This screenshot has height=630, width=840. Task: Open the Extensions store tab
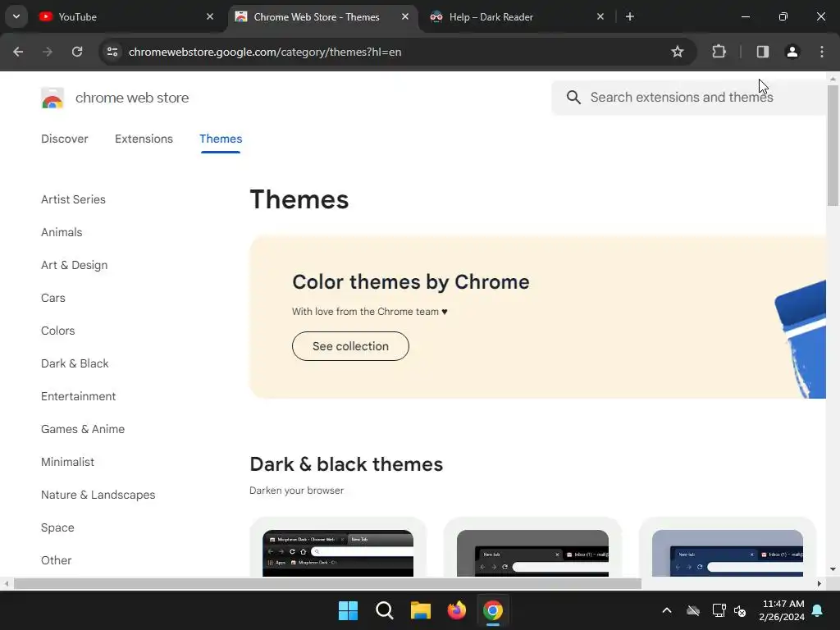click(x=144, y=139)
